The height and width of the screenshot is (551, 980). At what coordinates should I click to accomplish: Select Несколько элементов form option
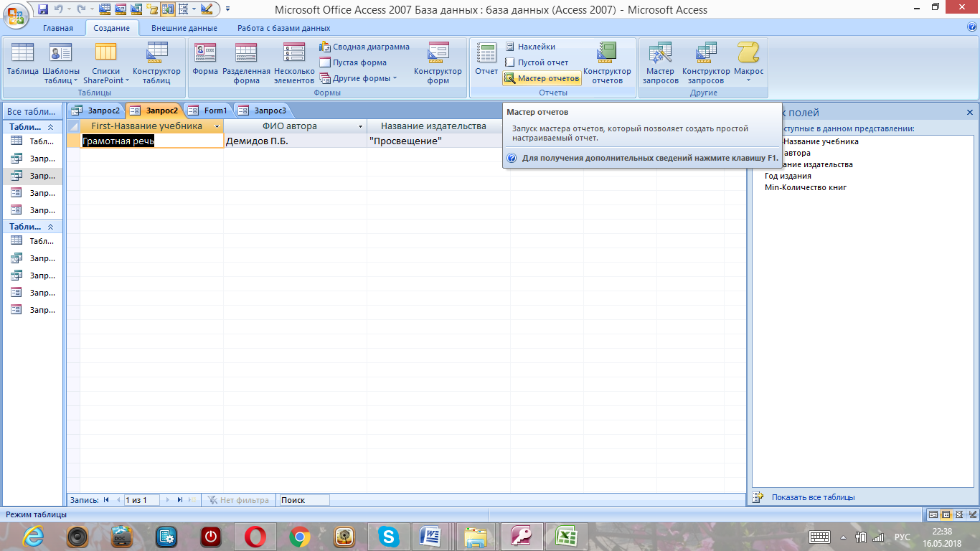(294, 63)
